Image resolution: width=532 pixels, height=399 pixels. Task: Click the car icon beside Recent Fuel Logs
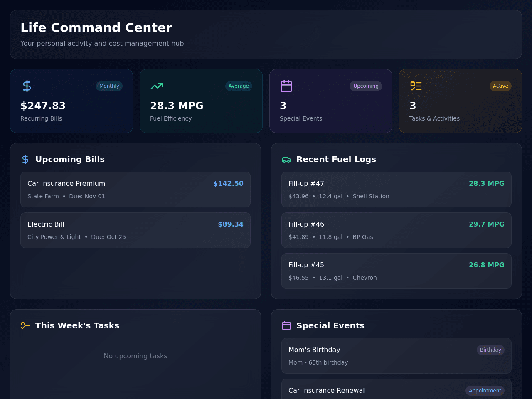point(286,159)
